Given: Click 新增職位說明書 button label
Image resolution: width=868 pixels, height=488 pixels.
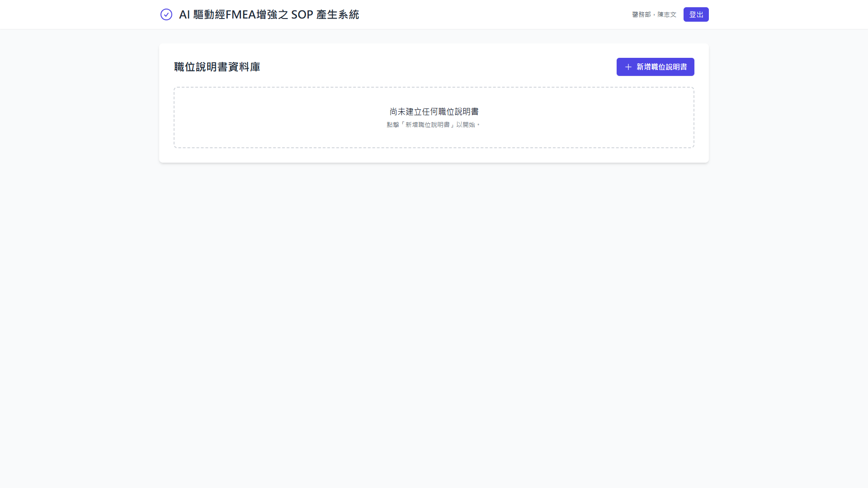Looking at the screenshot, I should pyautogui.click(x=661, y=67).
